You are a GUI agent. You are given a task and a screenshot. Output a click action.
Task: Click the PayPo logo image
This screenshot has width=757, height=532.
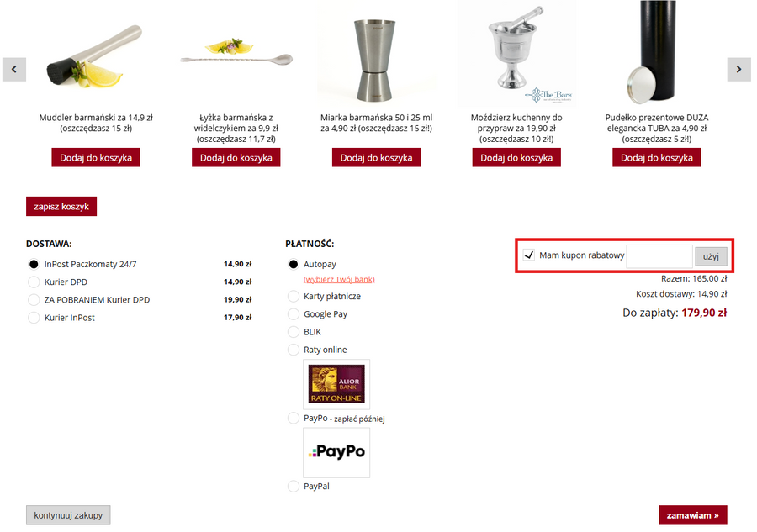coord(336,452)
